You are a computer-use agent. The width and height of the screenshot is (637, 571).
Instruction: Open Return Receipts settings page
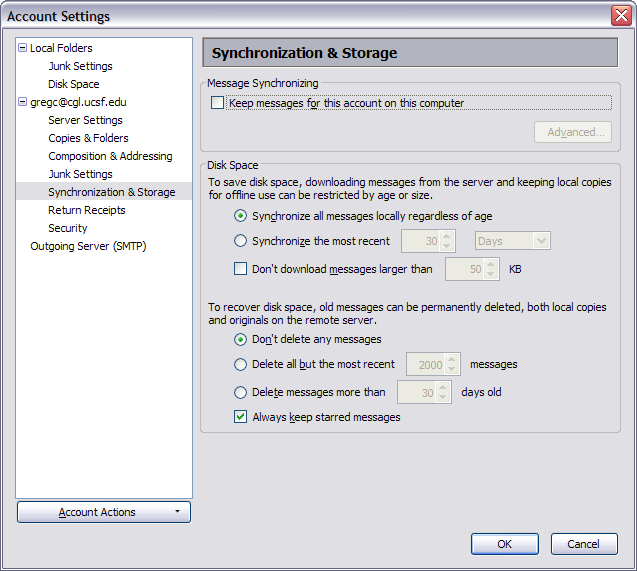point(87,210)
